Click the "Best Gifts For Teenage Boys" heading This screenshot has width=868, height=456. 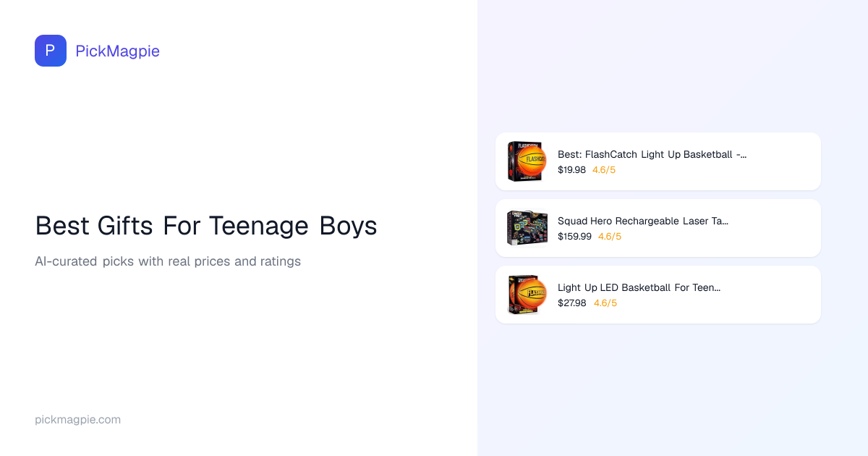point(206,226)
